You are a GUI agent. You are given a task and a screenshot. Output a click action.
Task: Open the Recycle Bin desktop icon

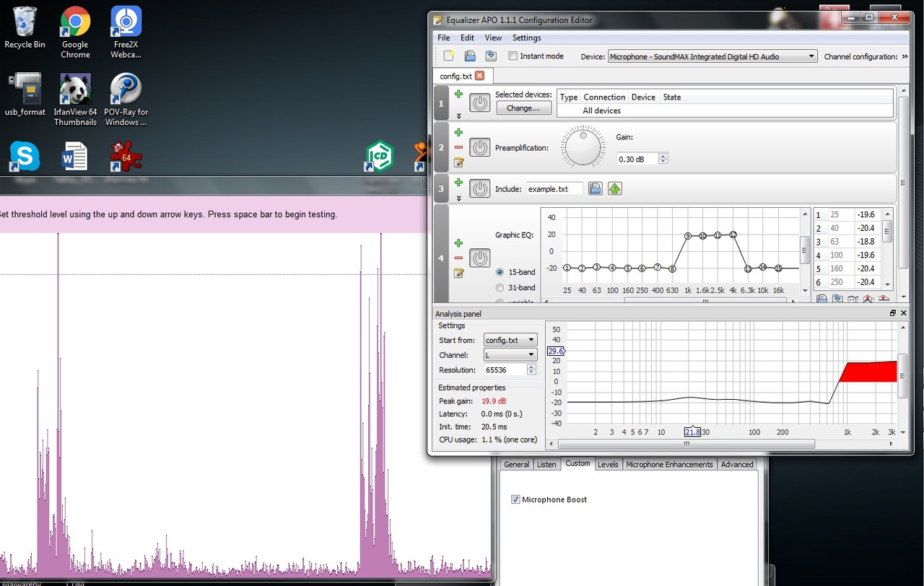25,27
